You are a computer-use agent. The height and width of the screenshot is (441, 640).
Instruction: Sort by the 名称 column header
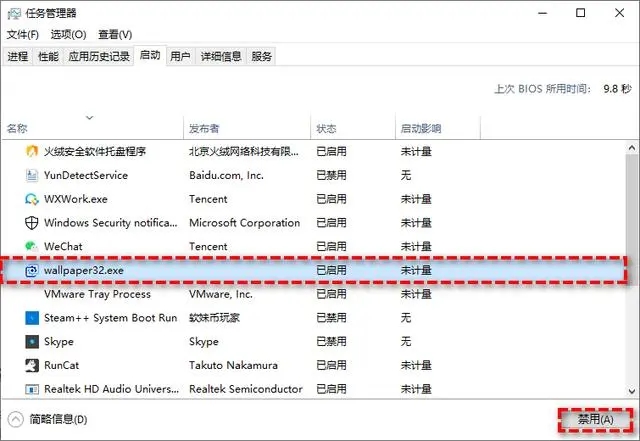[x=92, y=128]
